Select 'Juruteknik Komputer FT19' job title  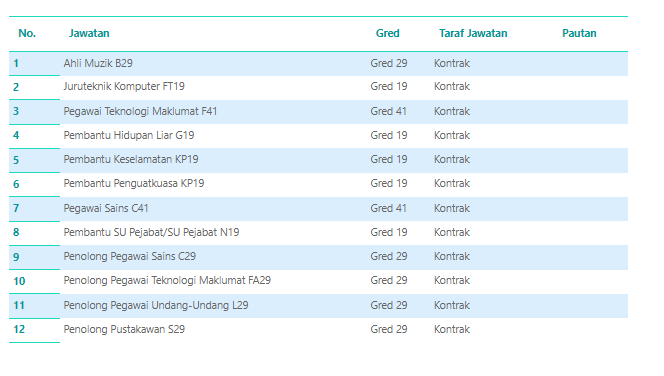[124, 86]
